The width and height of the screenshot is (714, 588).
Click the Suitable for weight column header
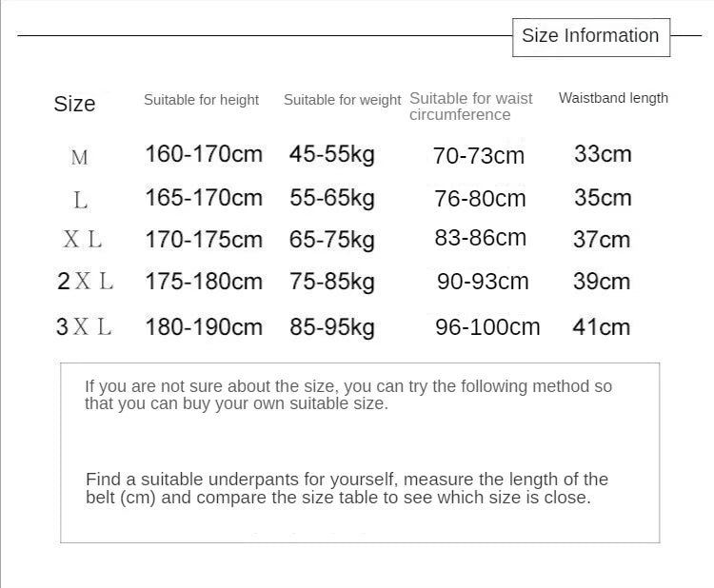coord(342,100)
